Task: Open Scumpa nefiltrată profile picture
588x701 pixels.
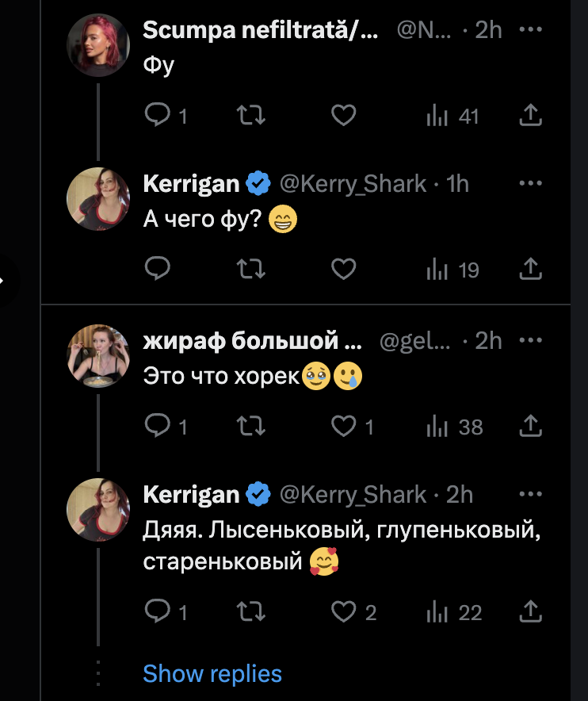Action: (97, 45)
